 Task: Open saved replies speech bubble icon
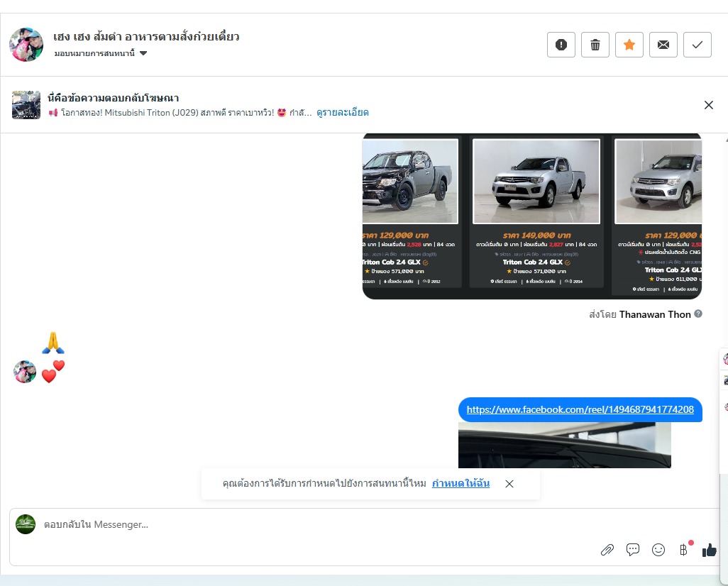point(633,550)
